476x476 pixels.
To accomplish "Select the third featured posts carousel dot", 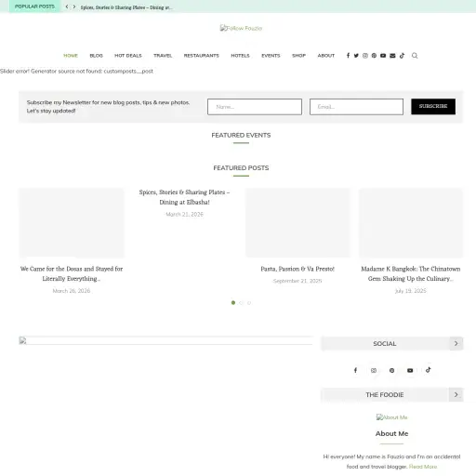I will 249,303.
